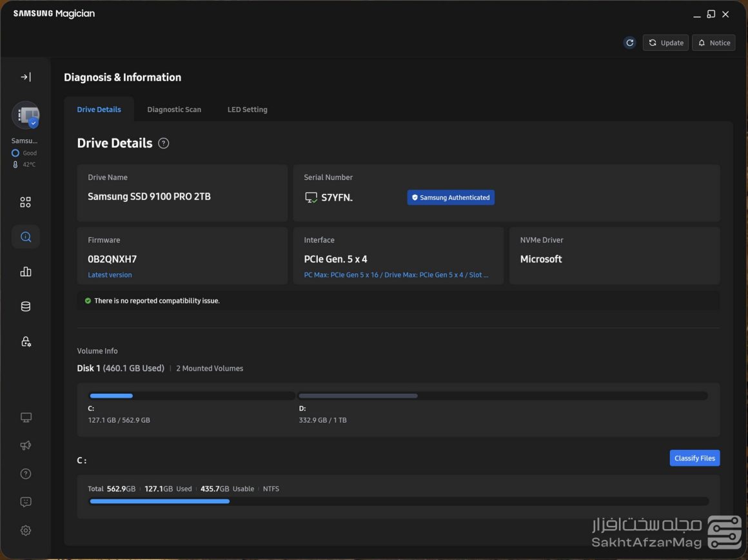Open the Performance Benchmark bar chart icon
The image size is (748, 560).
point(26,272)
